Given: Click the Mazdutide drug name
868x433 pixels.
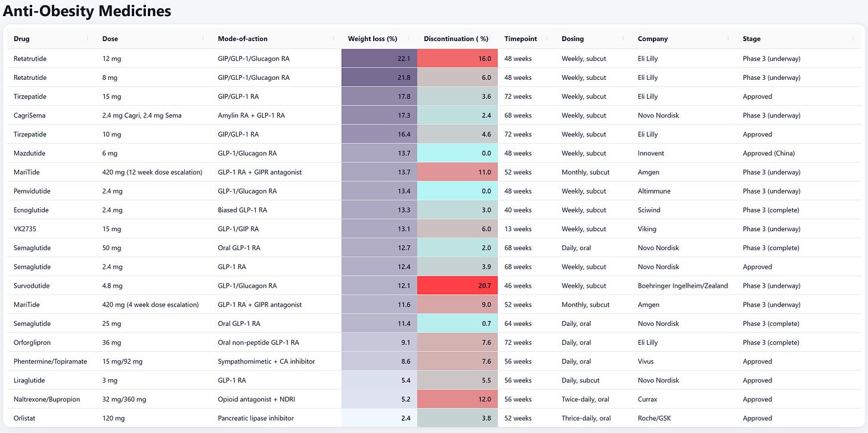Looking at the screenshot, I should (30, 153).
